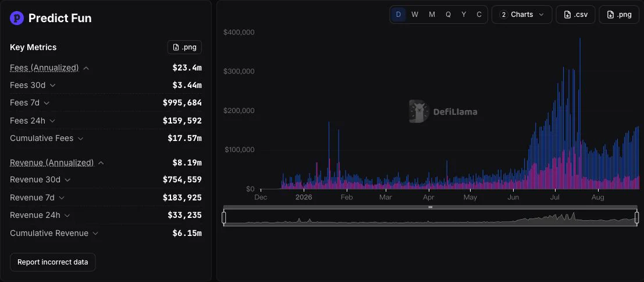This screenshot has width=644, height=282.
Task: Click the Revenue (Annualized) label
Action: pos(52,163)
